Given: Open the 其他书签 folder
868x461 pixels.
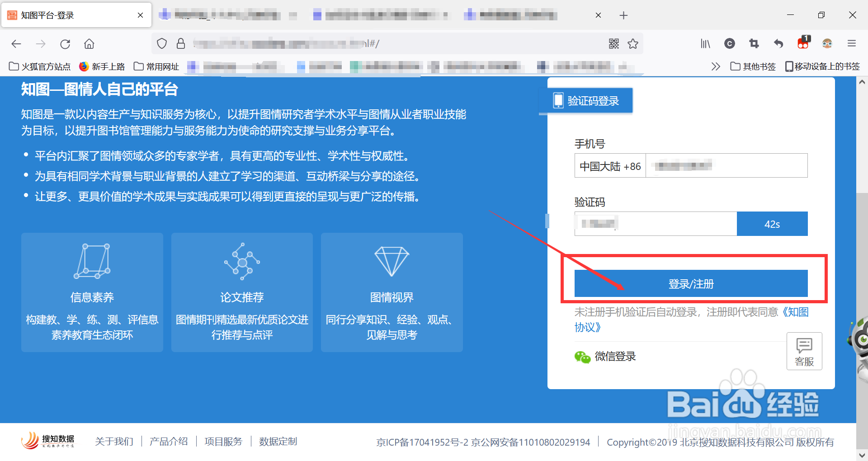Looking at the screenshot, I should click(x=753, y=66).
